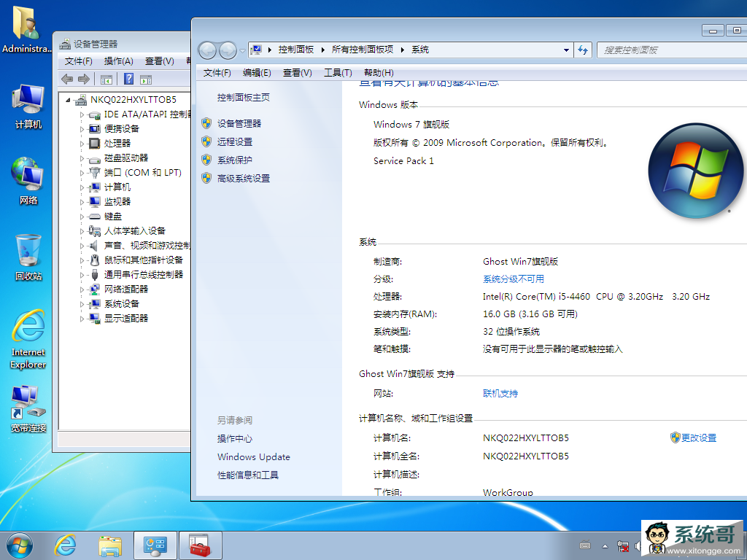Screen dimensions: 747x560
Task: Open the 操作(A) menu in 设备管理器
Action: coord(119,61)
